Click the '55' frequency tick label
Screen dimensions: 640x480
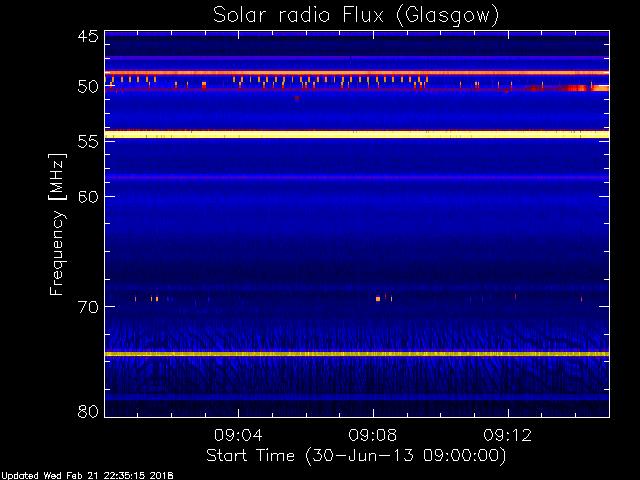(x=88, y=142)
